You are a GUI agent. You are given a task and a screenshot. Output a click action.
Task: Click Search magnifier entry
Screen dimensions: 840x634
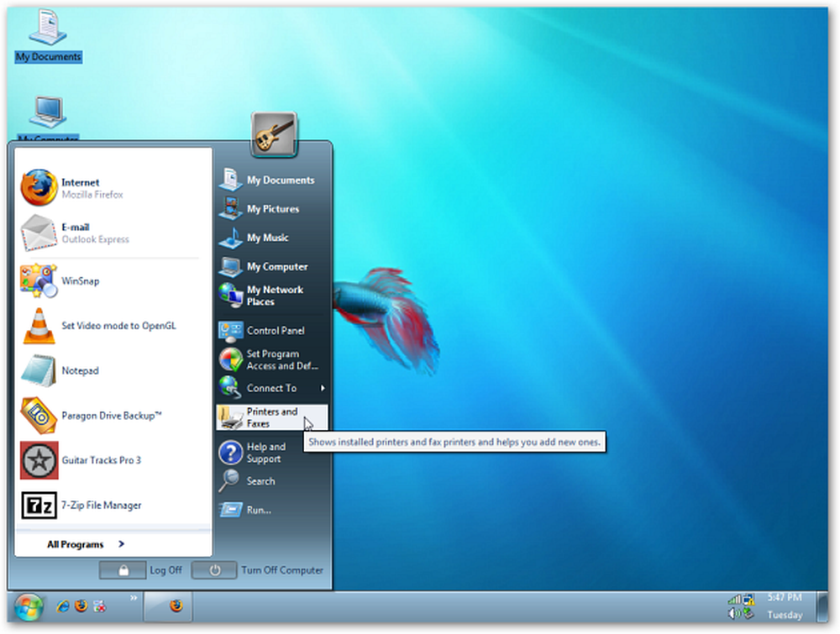pyautogui.click(x=272, y=481)
